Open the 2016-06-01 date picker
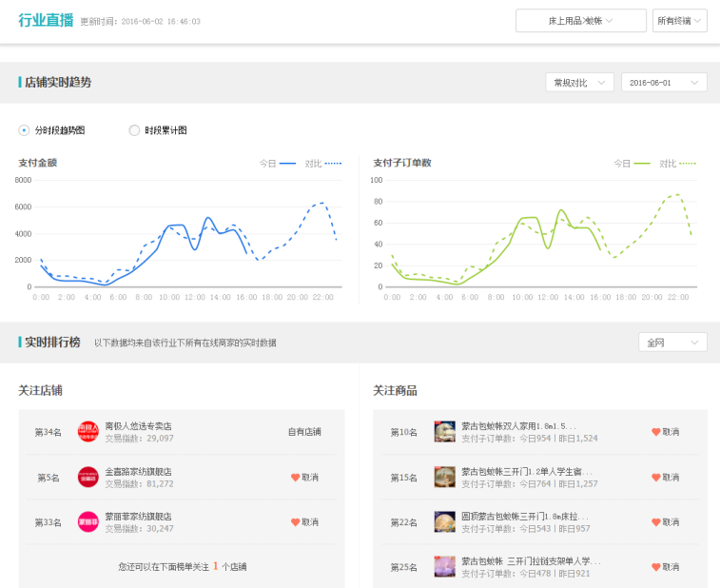 [x=663, y=83]
